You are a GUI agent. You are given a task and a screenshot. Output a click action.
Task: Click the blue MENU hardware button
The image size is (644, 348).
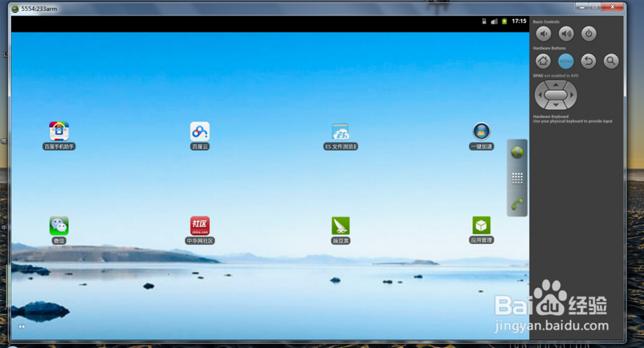pos(565,61)
